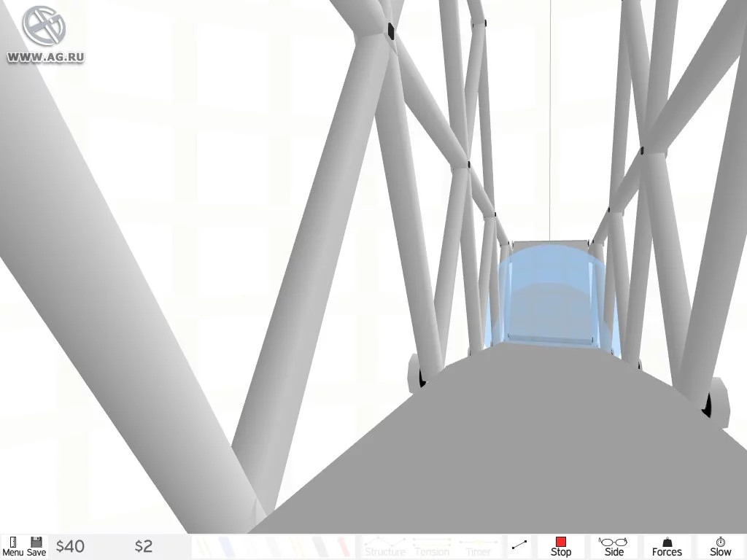This screenshot has height=560, width=747.
Task: Click the $2 cost readout
Action: (x=144, y=546)
